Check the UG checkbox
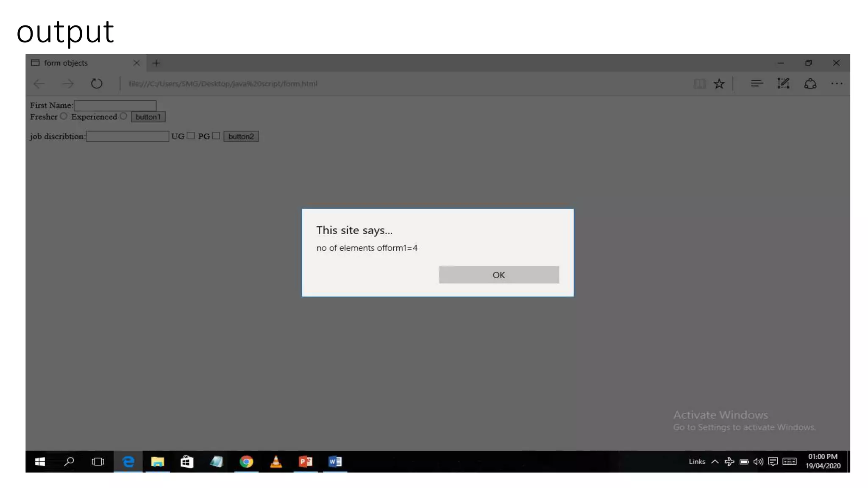This screenshot has height=488, width=868. click(191, 136)
